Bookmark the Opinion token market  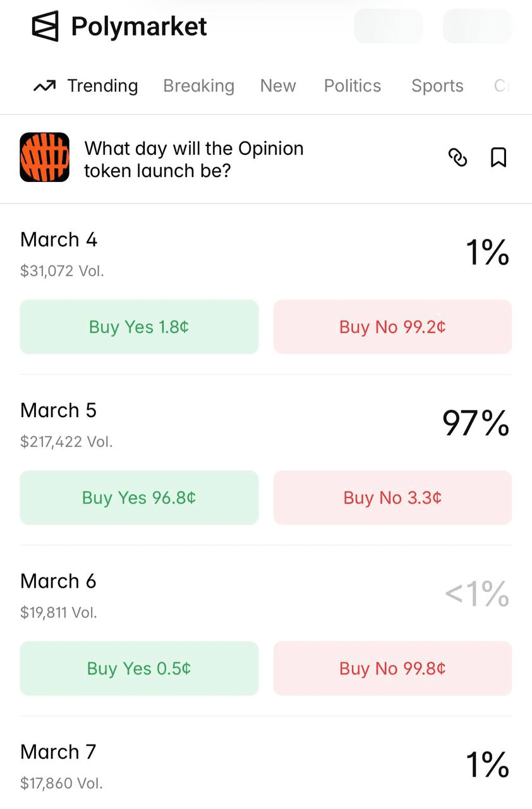(499, 157)
